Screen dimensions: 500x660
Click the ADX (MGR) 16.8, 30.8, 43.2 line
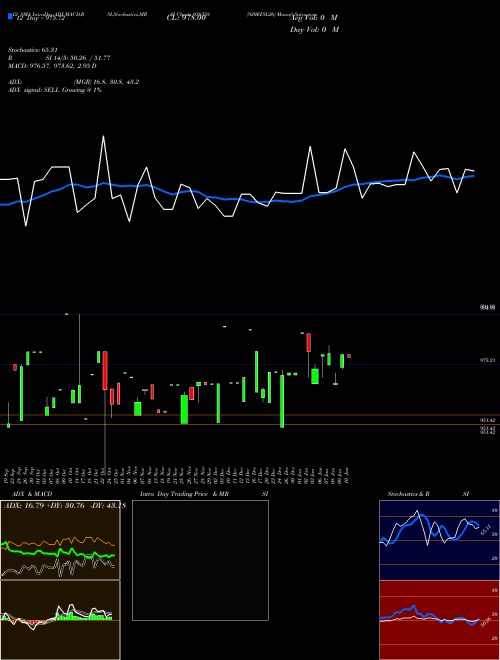coord(74,82)
